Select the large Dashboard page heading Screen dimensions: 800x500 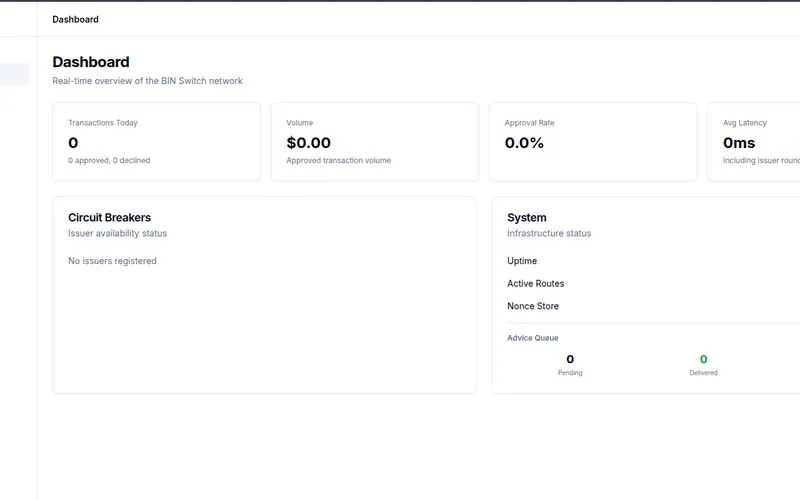click(x=91, y=62)
